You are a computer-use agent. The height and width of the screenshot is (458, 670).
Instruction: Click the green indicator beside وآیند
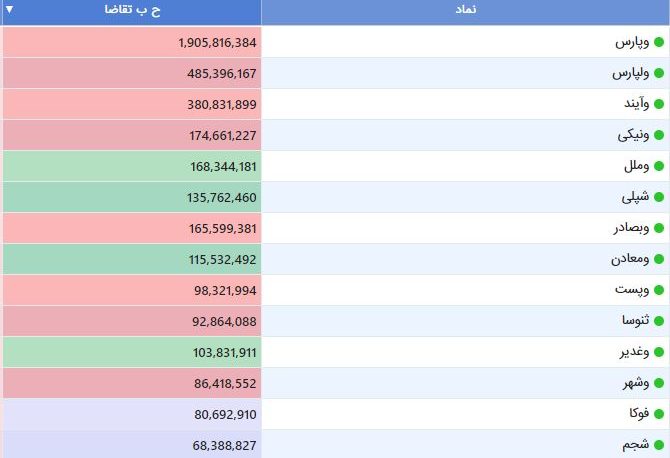[x=659, y=104]
